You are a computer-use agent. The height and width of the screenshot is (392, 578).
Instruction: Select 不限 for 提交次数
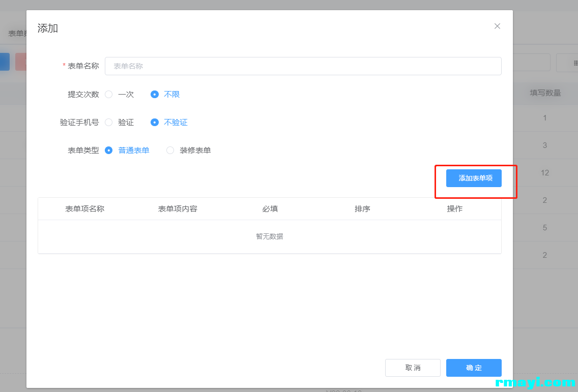click(165, 95)
